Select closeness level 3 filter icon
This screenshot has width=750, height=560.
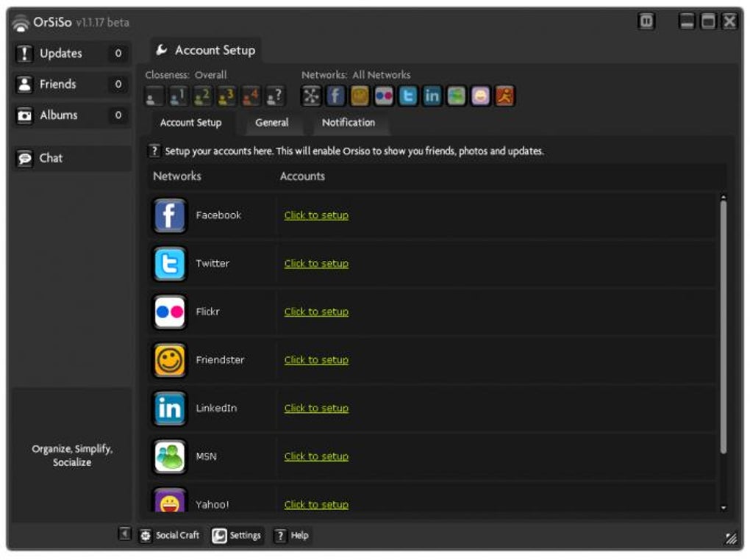(226, 96)
